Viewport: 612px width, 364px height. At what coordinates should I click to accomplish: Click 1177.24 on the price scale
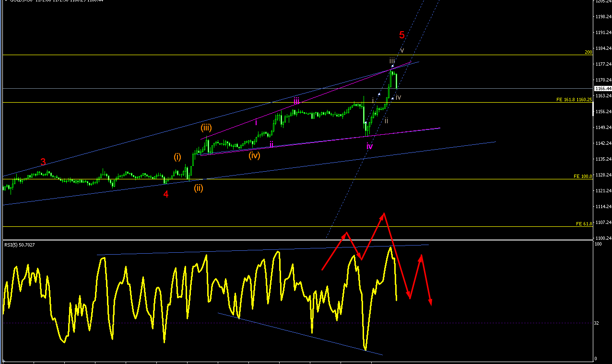click(x=603, y=64)
